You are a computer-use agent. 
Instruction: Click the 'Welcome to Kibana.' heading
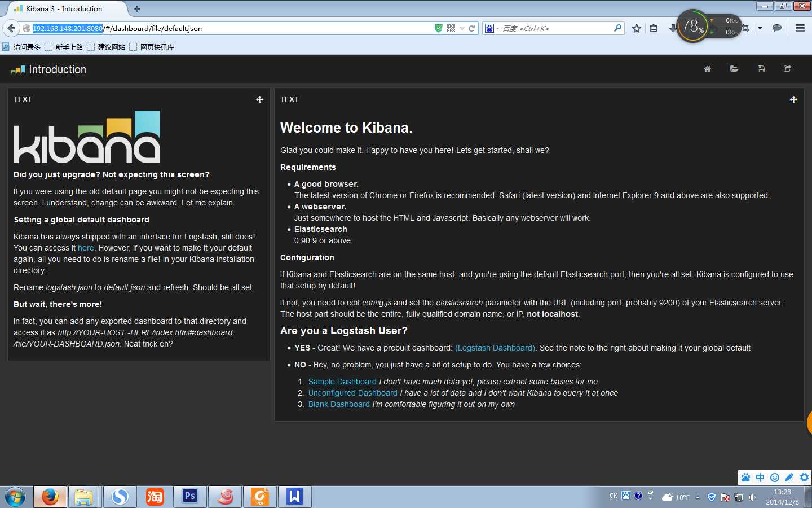(x=346, y=128)
